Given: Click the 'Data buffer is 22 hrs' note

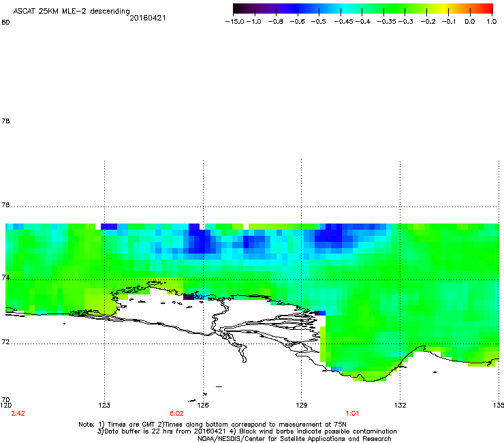Looking at the screenshot, I should click(x=247, y=431).
